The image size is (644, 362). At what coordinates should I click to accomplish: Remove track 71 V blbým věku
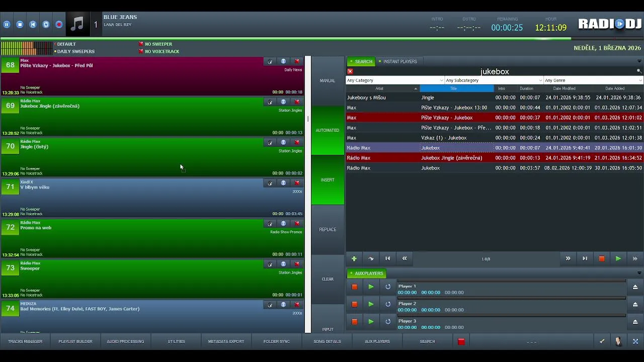pos(297,183)
